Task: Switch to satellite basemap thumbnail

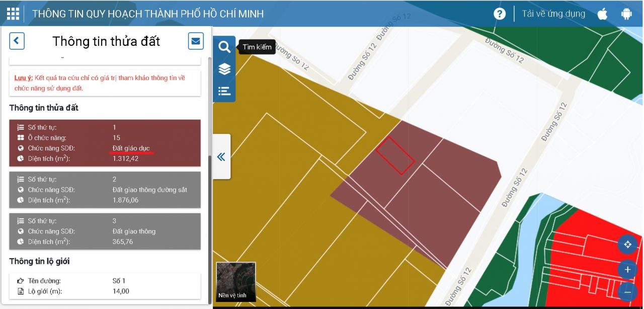Action: point(236,282)
